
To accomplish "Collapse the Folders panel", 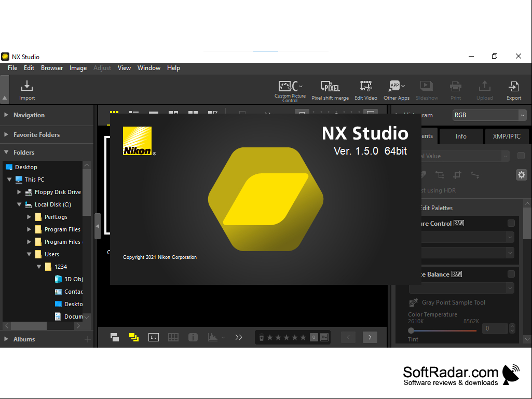I will [x=6, y=152].
